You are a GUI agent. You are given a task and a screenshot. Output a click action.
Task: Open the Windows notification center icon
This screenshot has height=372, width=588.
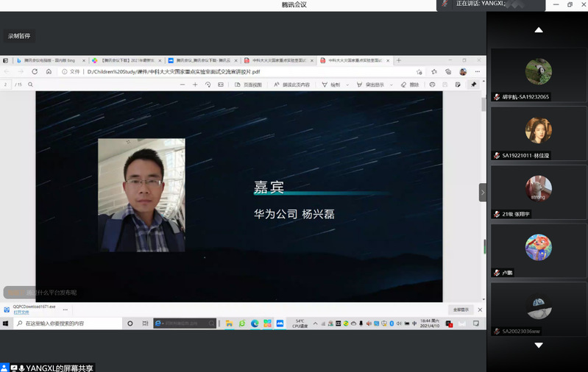(476, 323)
